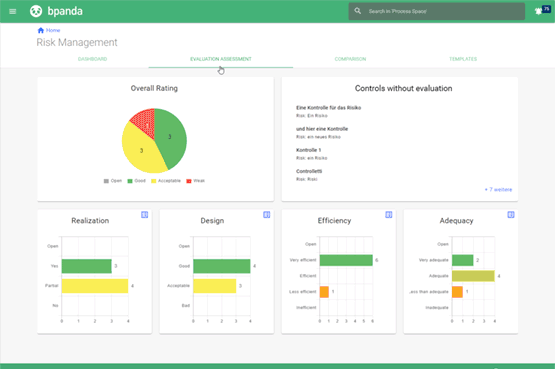This screenshot has height=369, width=555.
Task: Expand the Efficiency chart card icon
Action: [x=389, y=215]
